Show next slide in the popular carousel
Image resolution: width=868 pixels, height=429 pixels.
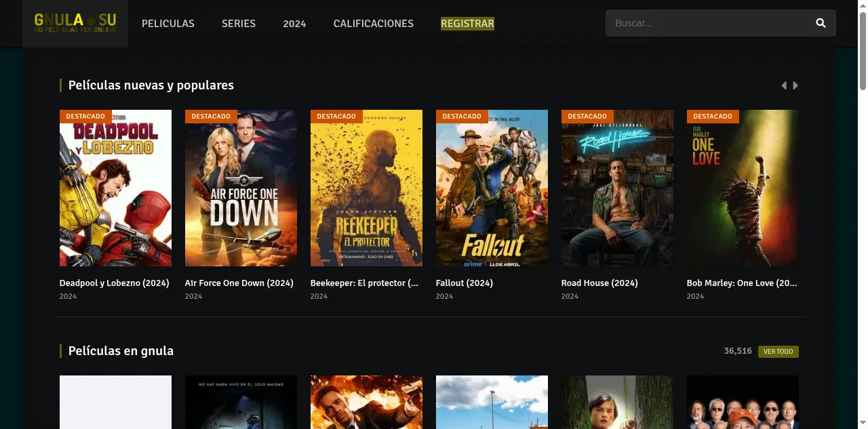795,85
